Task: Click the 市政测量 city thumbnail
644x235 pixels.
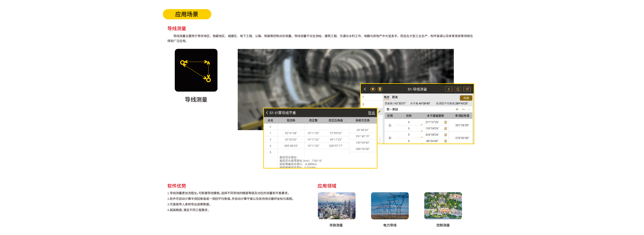Action: 336,206
